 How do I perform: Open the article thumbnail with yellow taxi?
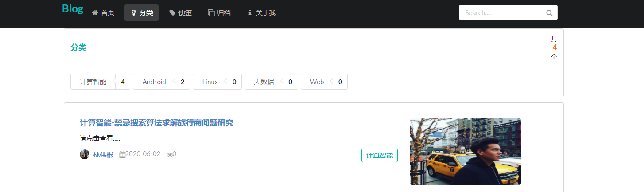point(466,152)
